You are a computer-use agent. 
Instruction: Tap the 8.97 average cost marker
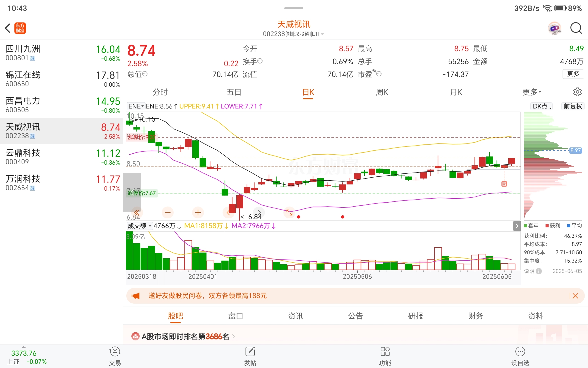point(576,150)
